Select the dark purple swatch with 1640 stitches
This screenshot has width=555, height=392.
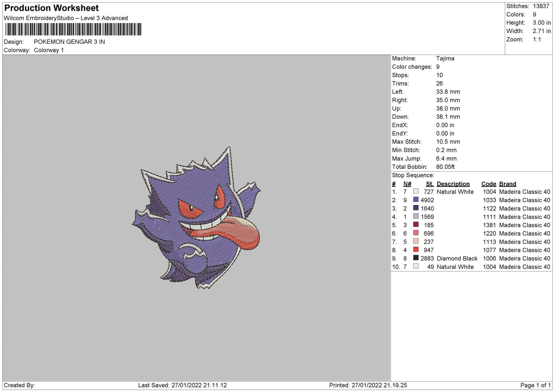pos(416,208)
